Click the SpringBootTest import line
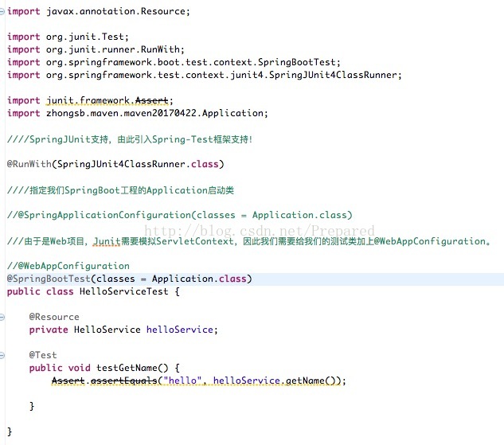 [x=174, y=62]
